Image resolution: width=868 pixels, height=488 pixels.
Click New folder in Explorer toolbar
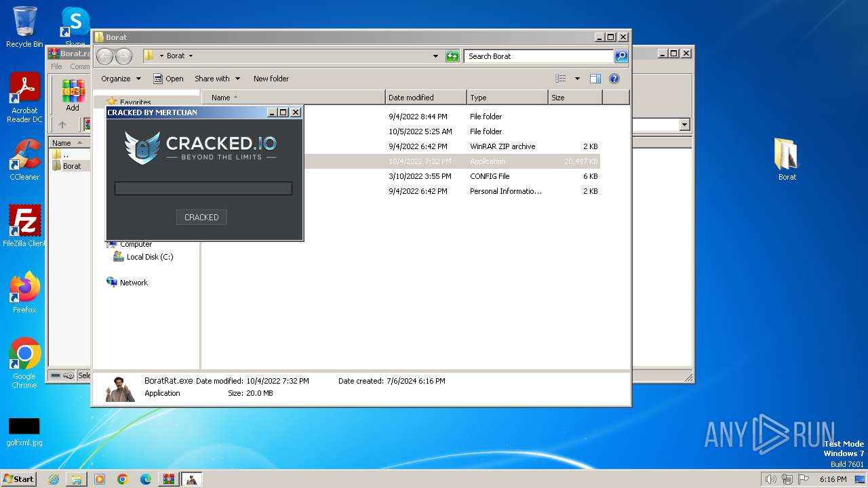tap(271, 79)
